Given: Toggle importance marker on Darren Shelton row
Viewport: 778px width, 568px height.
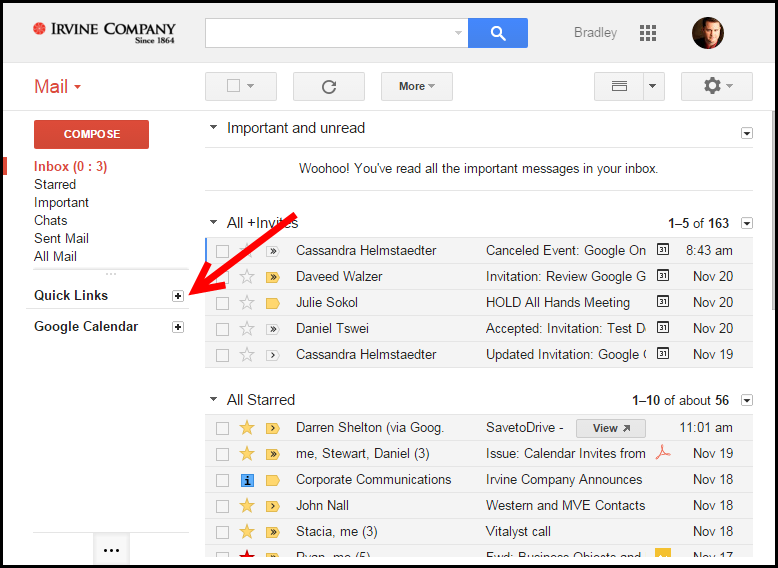Looking at the screenshot, I should [272, 428].
